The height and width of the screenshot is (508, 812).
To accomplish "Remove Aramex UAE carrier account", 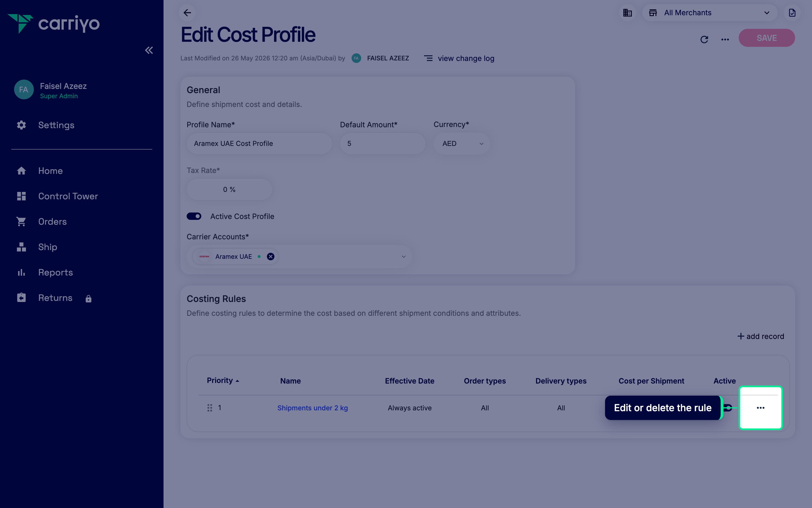I will coord(270,257).
